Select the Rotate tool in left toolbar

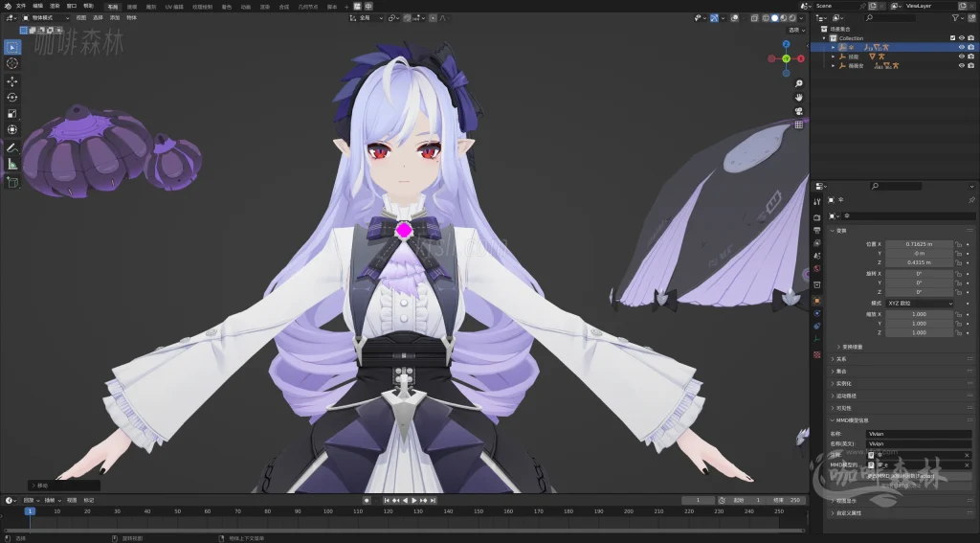click(x=11, y=97)
